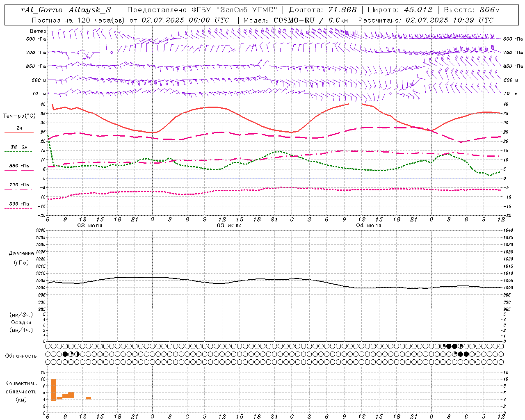Click the 03 июля date label
The height and width of the screenshot is (420, 525).
(229, 226)
